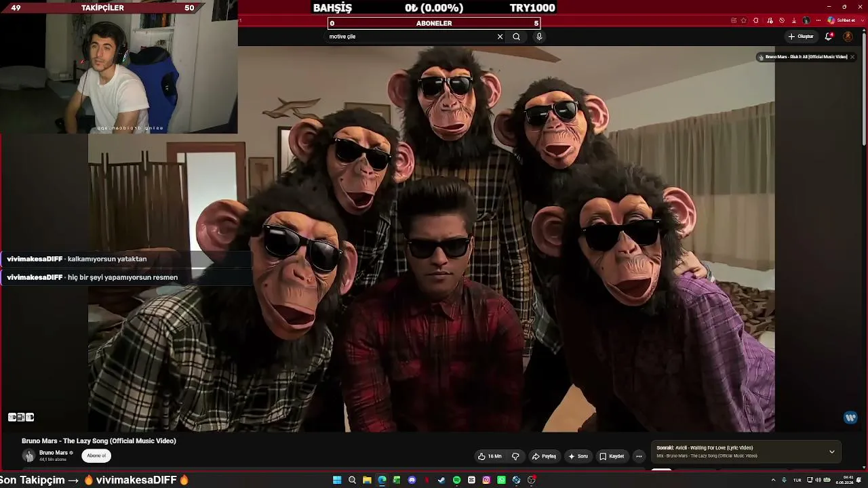This screenshot has height=488, width=868.
Task: Open the OBS Studio taskbar icon
Action: 532,480
